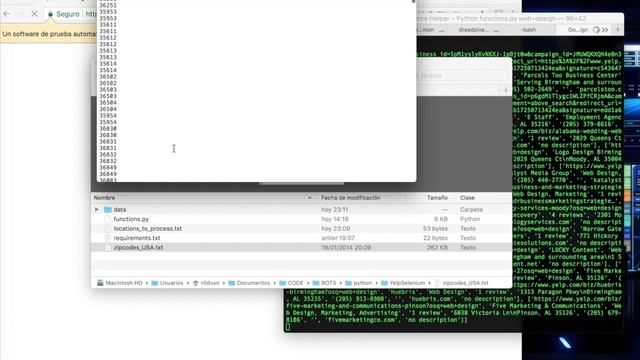Click zipcodes_USA.txt in path bar
The height and width of the screenshot is (360, 640).
[461, 283]
